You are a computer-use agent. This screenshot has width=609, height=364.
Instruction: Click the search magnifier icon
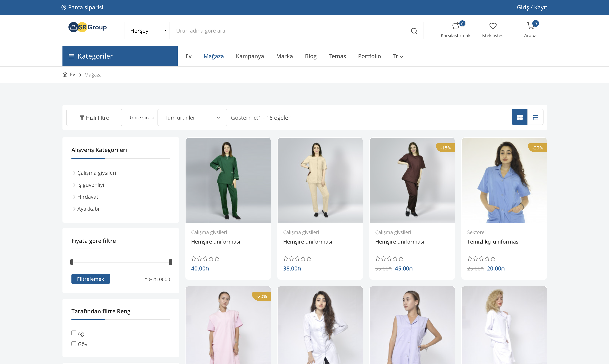414,31
